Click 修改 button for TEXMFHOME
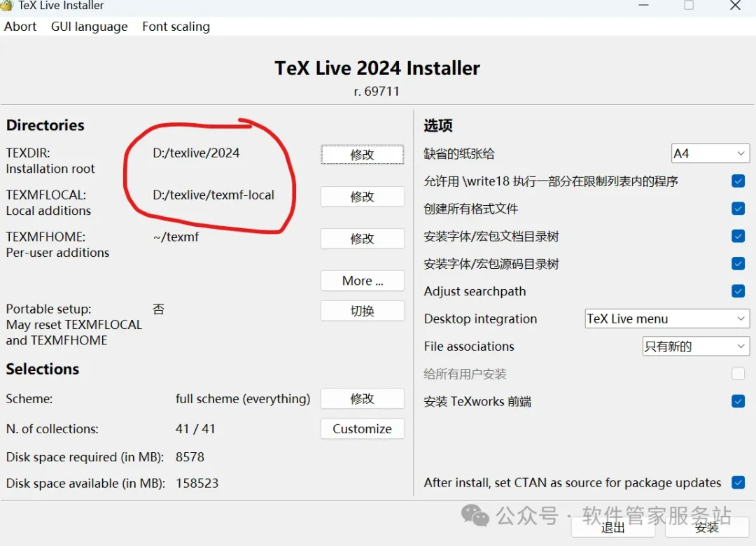 click(363, 239)
